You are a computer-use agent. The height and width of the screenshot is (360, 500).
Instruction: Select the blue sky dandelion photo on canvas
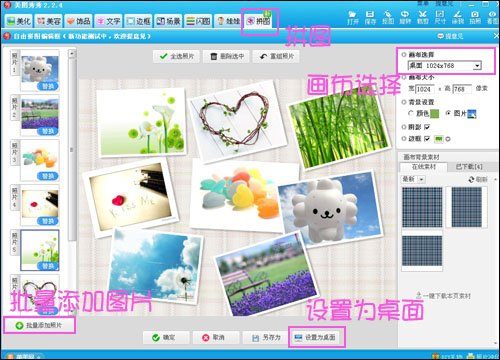(156, 266)
